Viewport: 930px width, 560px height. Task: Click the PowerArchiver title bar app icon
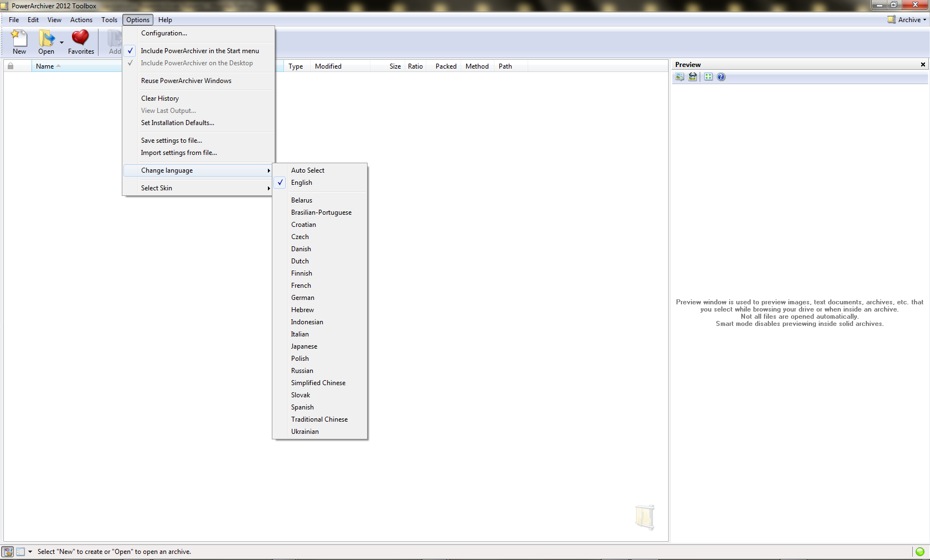4,6
